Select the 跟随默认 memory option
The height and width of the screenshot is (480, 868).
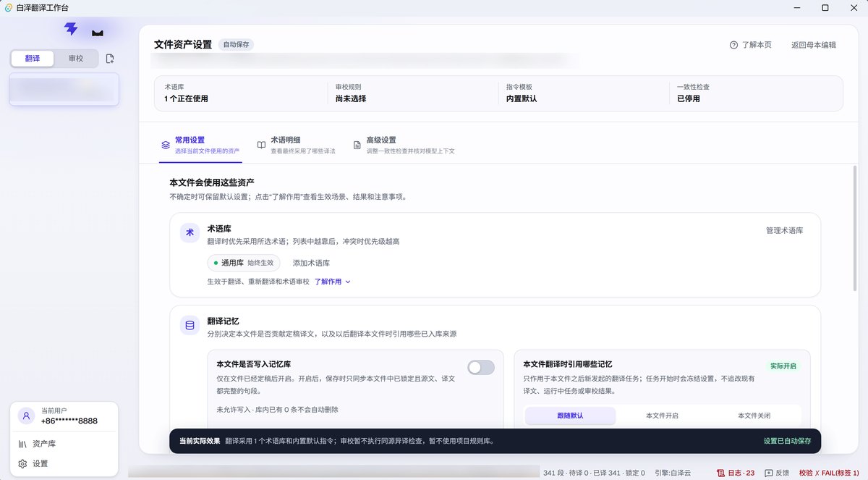click(570, 416)
